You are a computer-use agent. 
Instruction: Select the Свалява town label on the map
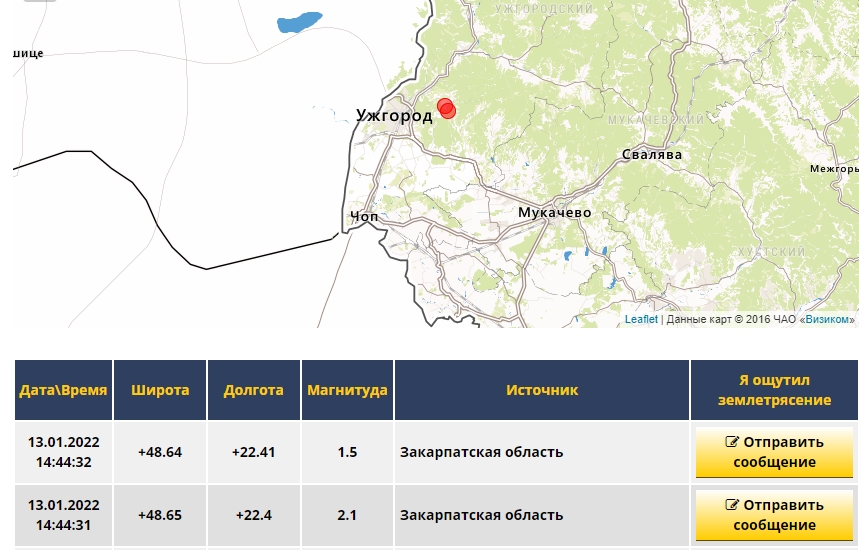651,155
